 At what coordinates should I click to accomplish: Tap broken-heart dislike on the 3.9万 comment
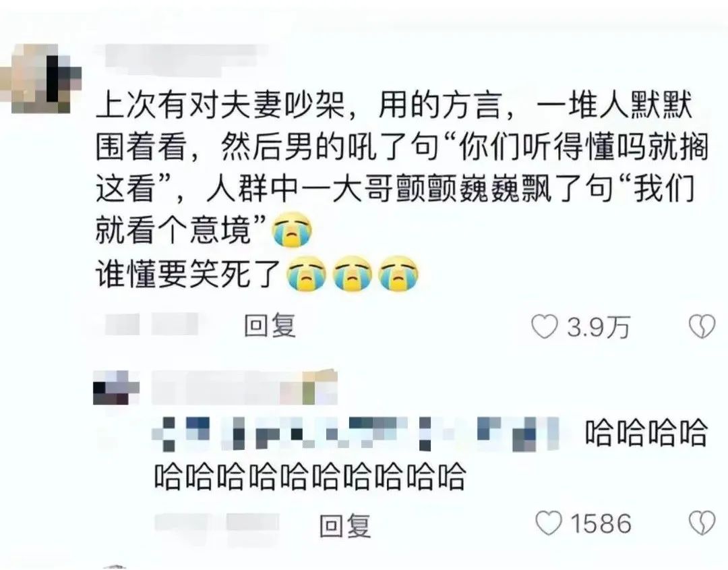[x=702, y=326]
